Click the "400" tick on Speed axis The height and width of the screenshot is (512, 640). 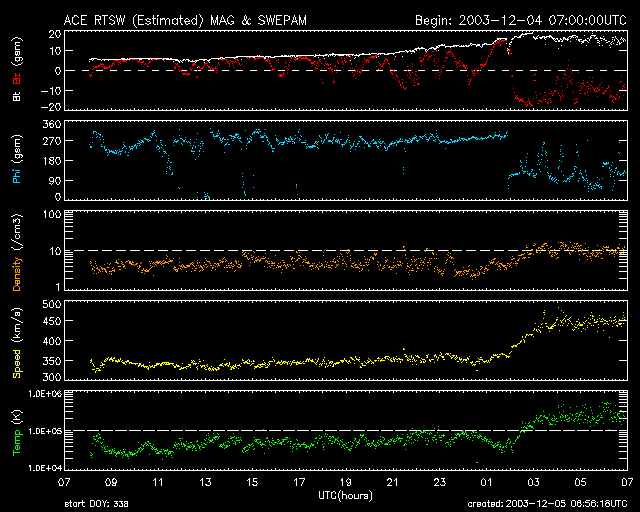click(x=52, y=341)
